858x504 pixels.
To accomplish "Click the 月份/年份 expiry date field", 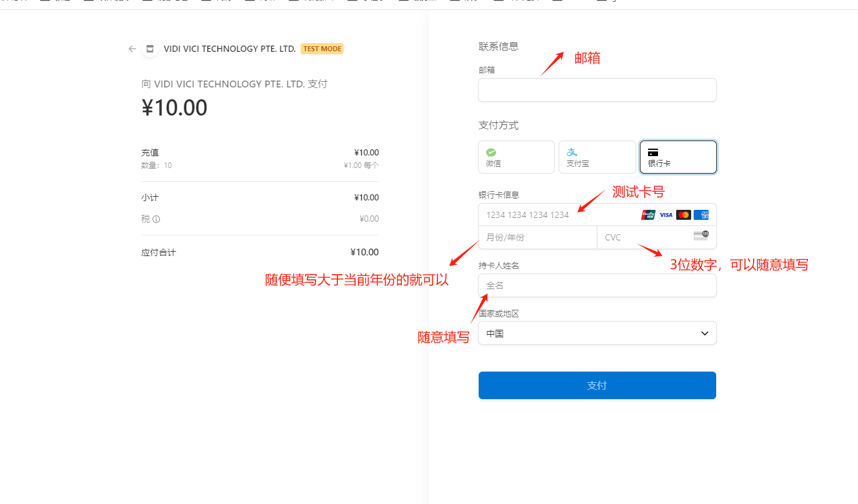I will pyautogui.click(x=538, y=237).
